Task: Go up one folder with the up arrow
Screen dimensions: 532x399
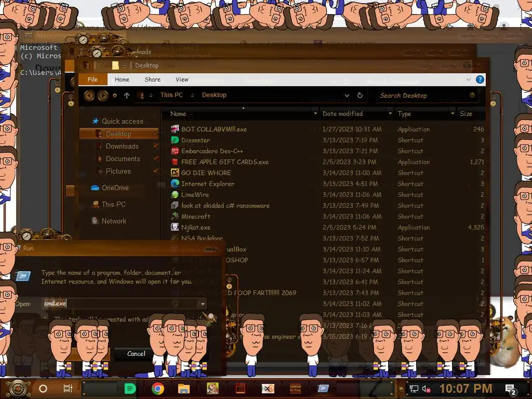Action: [127, 96]
